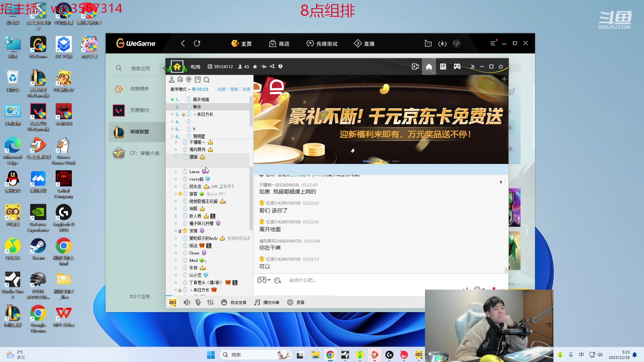
Task: Expand the 麦序模式 dropdown
Action: pyautogui.click(x=180, y=89)
